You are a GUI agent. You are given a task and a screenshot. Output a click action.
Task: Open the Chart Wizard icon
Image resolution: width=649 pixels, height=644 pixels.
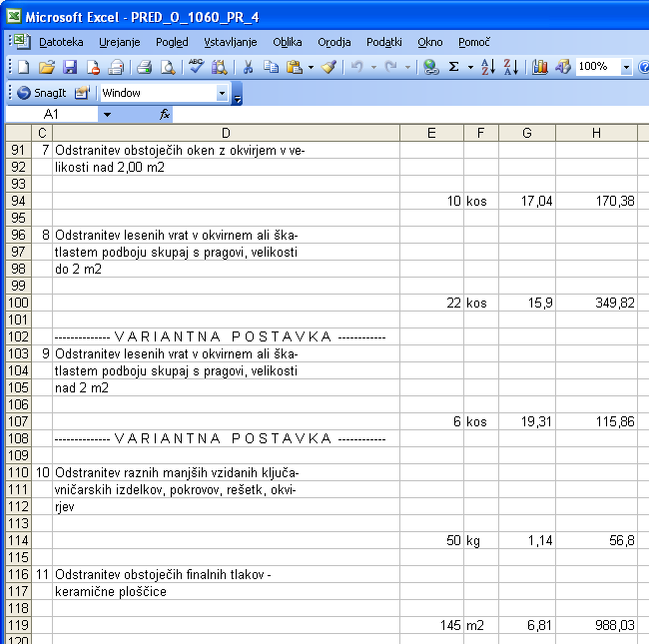540,67
